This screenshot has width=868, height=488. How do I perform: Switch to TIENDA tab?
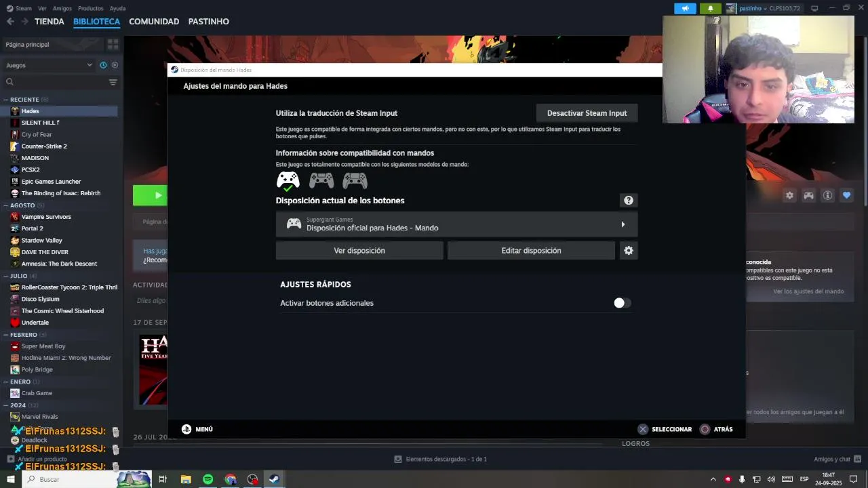tap(50, 22)
